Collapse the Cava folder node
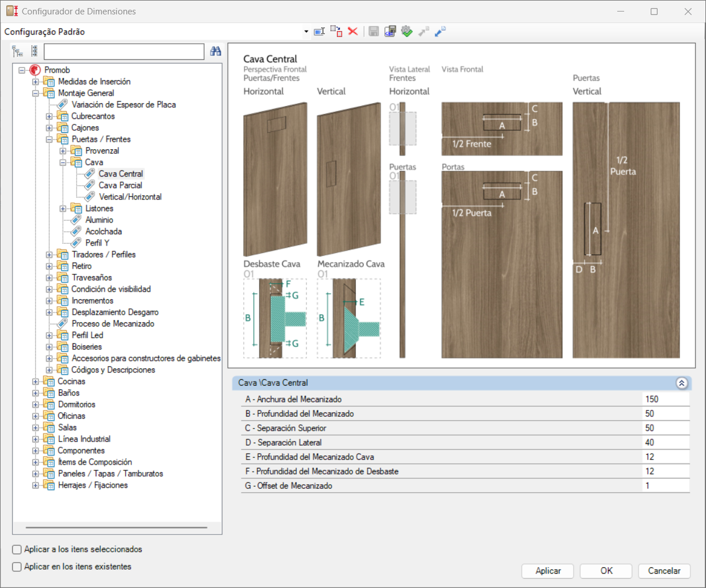The width and height of the screenshot is (706, 588). [63, 163]
